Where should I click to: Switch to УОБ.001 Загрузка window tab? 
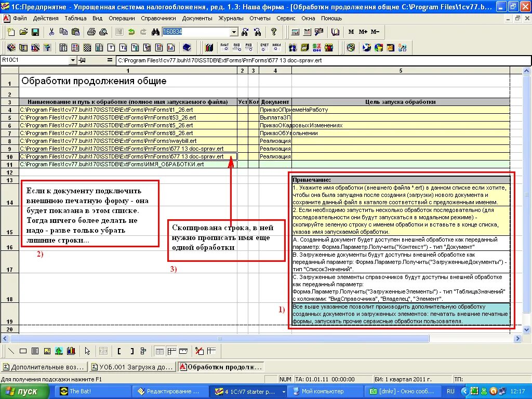132,367
